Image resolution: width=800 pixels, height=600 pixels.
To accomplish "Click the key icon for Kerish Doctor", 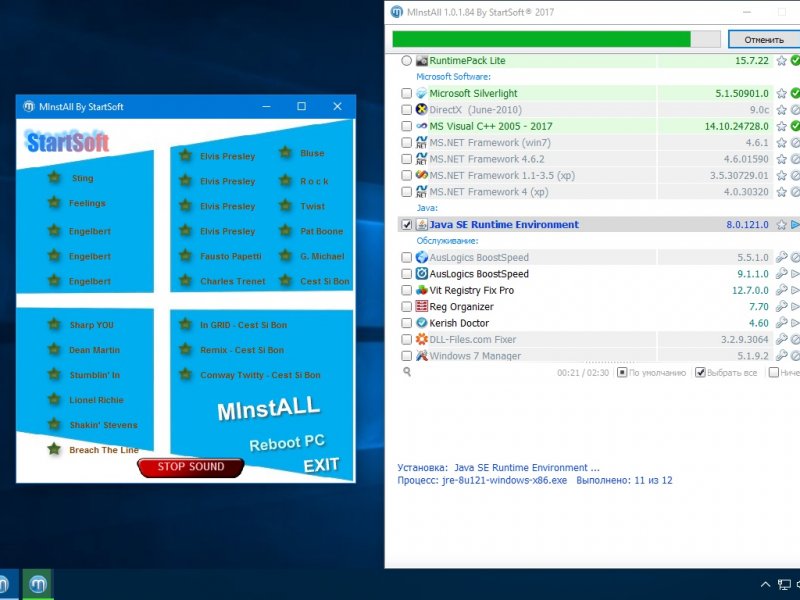I will point(781,322).
